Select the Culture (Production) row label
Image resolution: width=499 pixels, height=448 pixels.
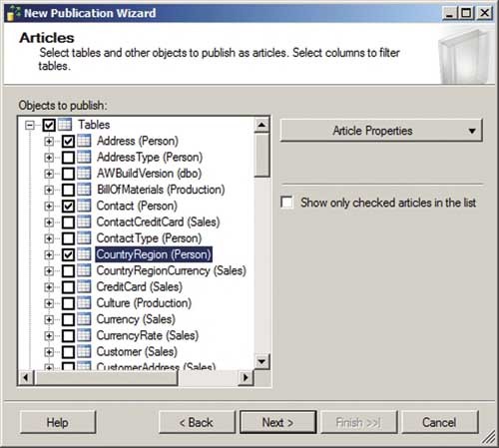tap(144, 303)
